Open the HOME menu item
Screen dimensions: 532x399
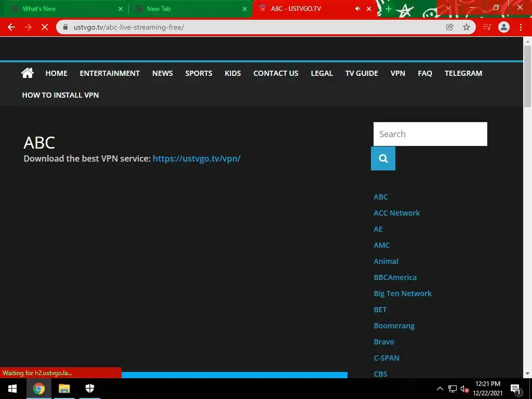coord(56,73)
